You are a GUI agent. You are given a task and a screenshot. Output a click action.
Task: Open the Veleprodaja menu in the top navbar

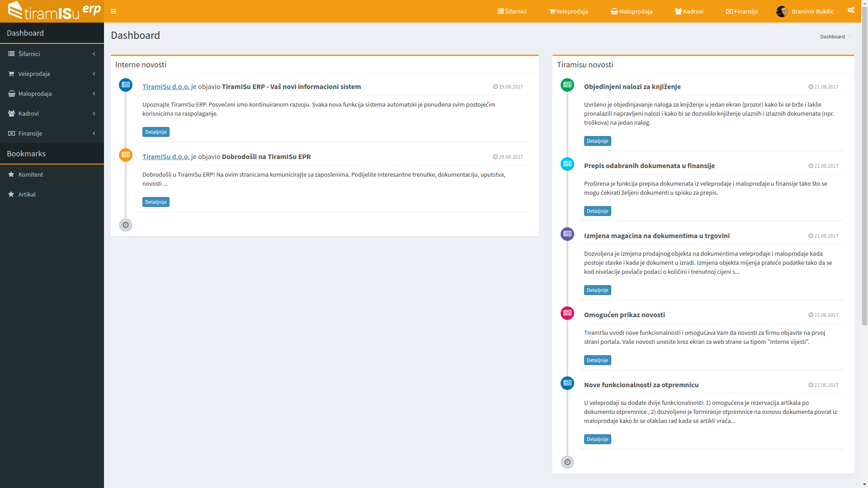pos(568,11)
